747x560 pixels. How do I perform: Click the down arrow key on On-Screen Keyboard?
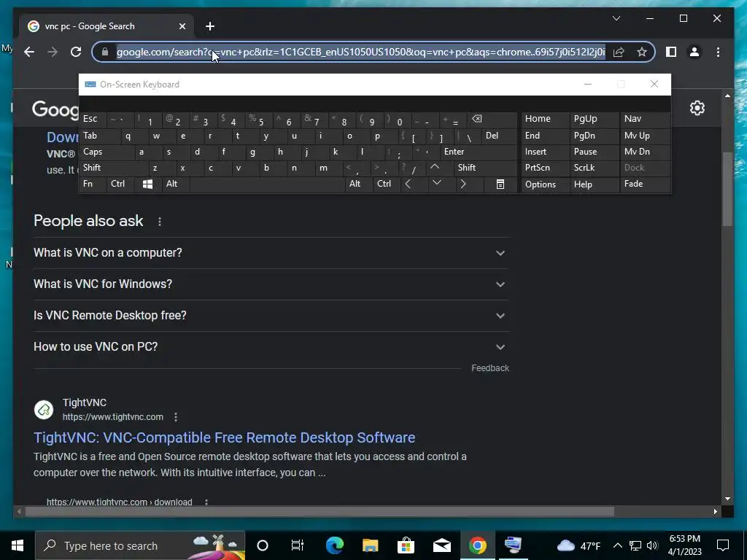[x=436, y=184]
